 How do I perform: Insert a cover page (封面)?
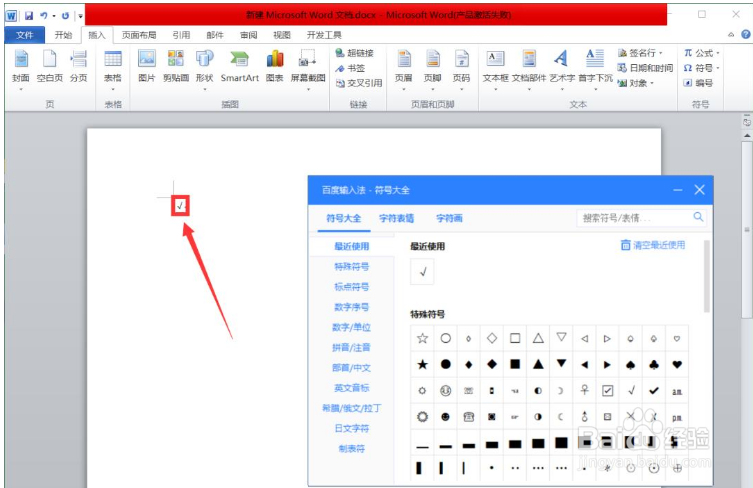click(x=21, y=68)
